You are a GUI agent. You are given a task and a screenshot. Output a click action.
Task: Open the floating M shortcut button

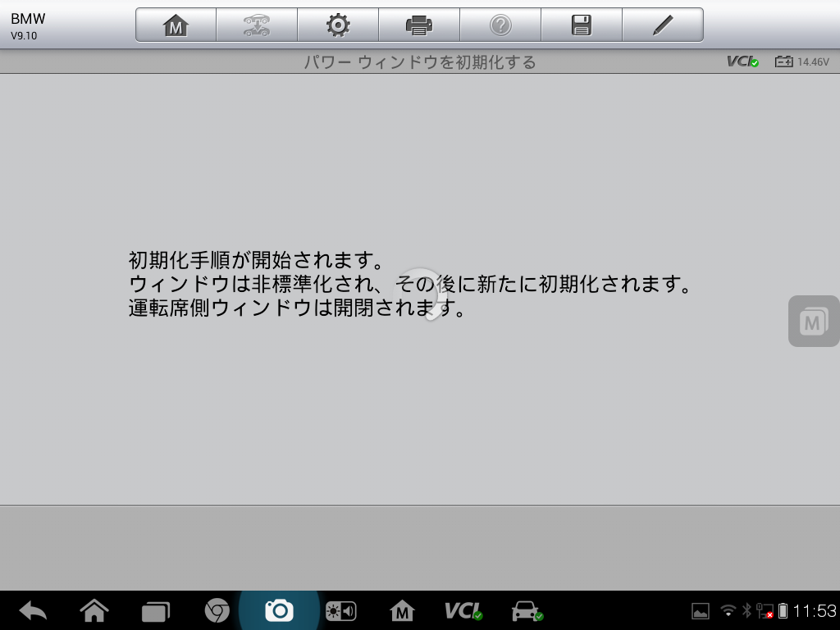pyautogui.click(x=811, y=322)
